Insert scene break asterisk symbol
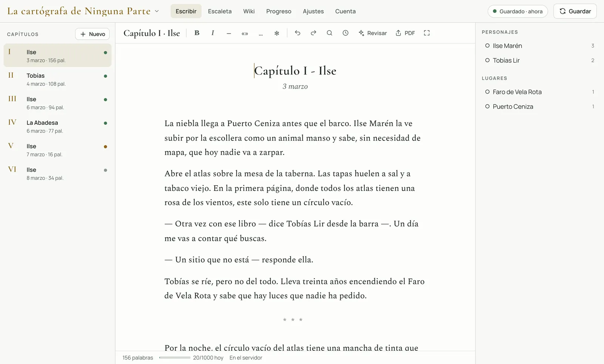 tap(277, 33)
